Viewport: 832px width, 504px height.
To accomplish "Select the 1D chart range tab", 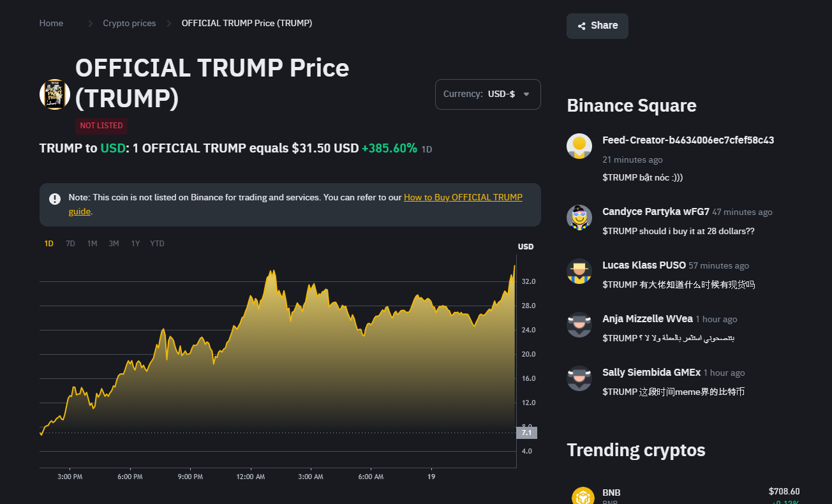I will (x=49, y=244).
